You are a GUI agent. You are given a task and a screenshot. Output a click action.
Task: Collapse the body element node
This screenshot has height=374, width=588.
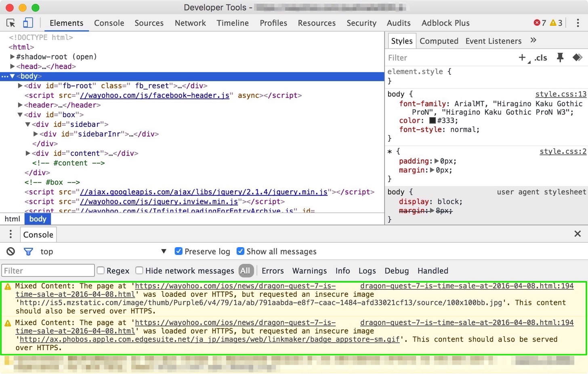[x=13, y=76]
